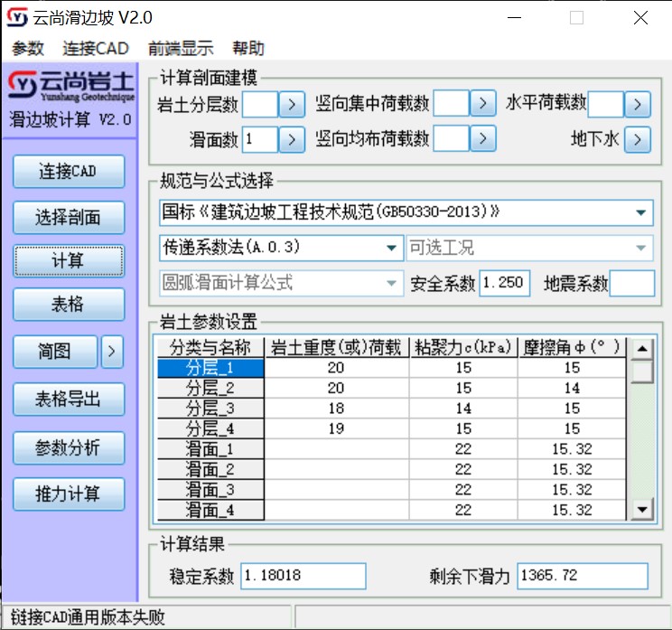Open arrow next to 岩土分层数 field
Screen dimensions: 672x630
(x=292, y=104)
